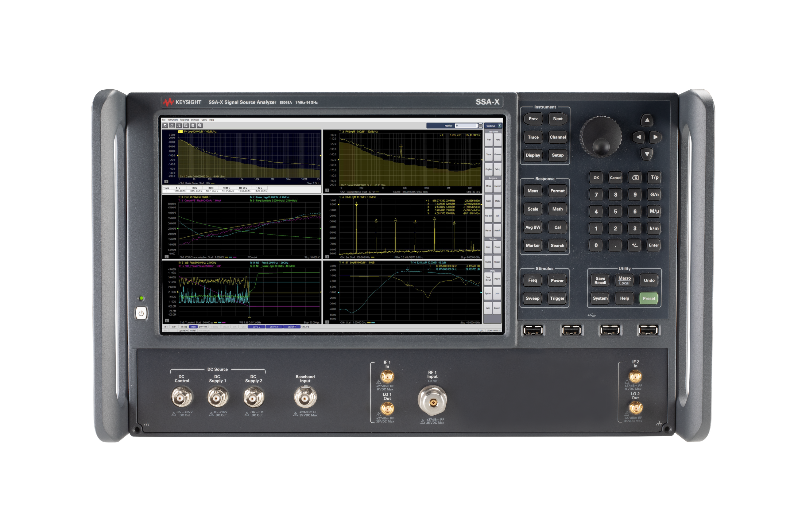Viewport: 798px width, 532px height.
Task: Open the Instrument menu in the menu bar
Action: [x=172, y=120]
